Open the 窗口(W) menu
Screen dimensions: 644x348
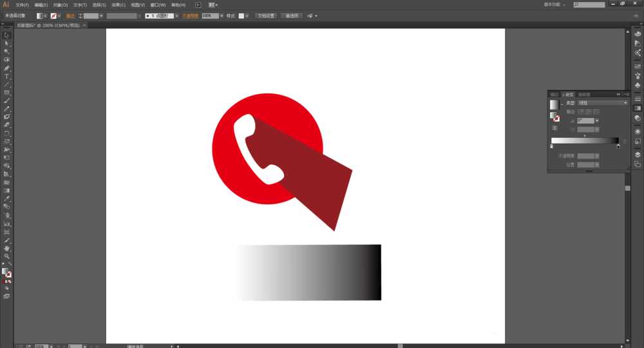pyautogui.click(x=158, y=5)
